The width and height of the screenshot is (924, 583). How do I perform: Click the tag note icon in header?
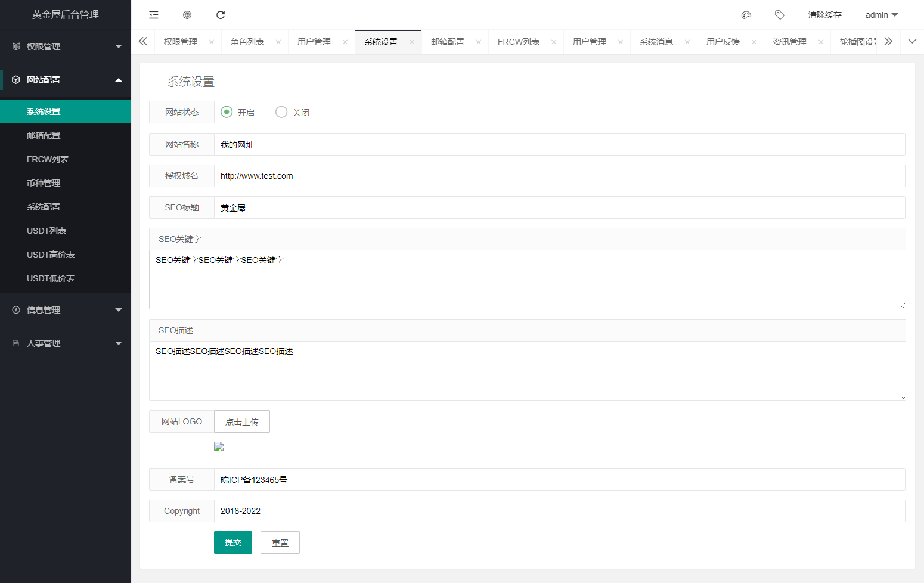[779, 15]
